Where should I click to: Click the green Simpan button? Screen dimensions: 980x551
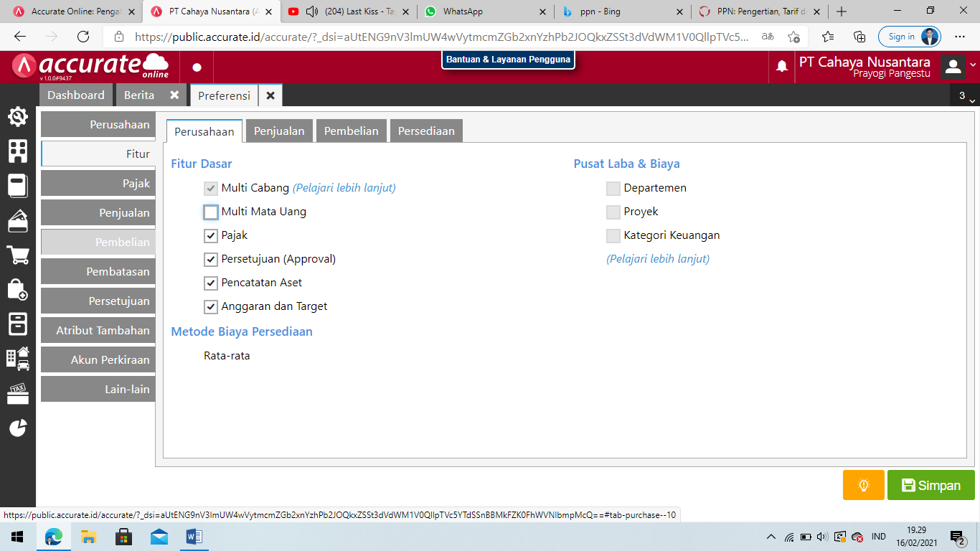[x=930, y=485]
